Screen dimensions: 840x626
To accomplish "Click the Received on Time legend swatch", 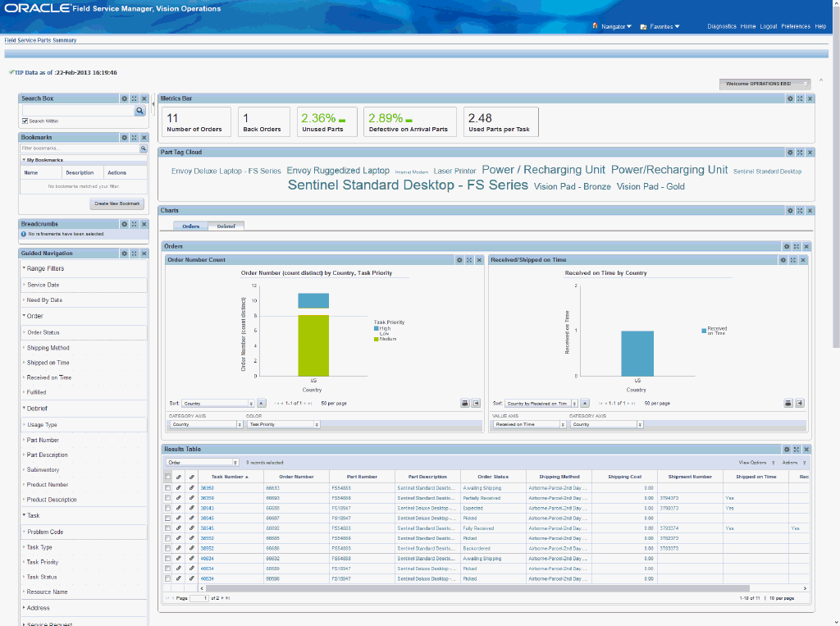I will click(x=704, y=331).
